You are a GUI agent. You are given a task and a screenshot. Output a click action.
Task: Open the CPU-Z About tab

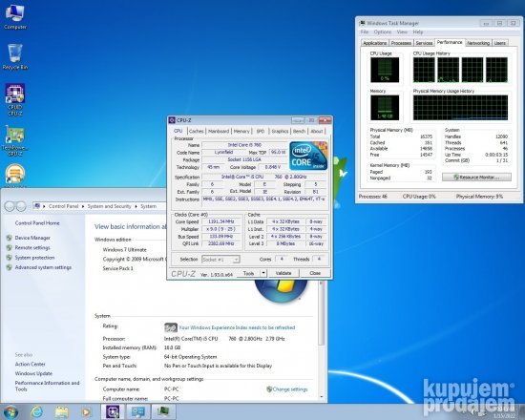click(316, 131)
